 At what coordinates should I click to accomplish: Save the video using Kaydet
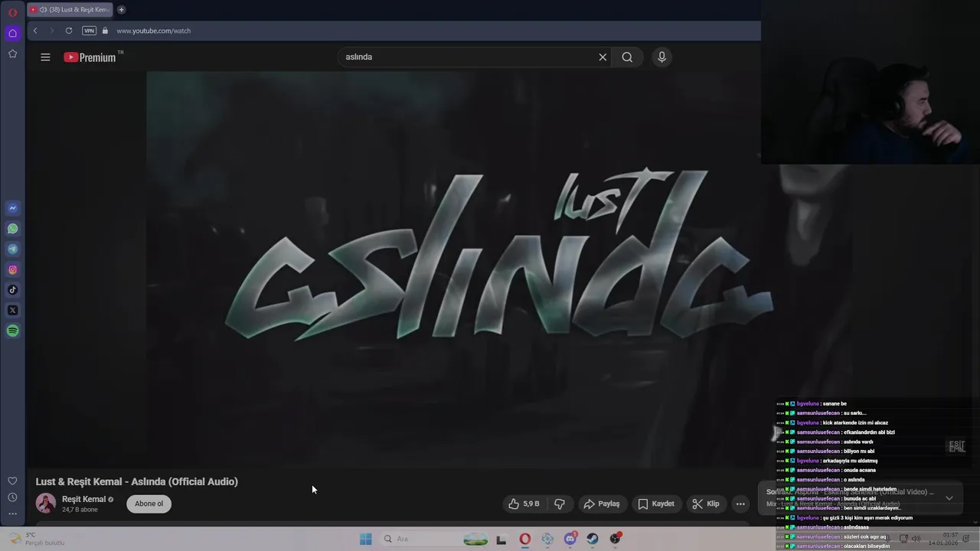click(x=657, y=504)
